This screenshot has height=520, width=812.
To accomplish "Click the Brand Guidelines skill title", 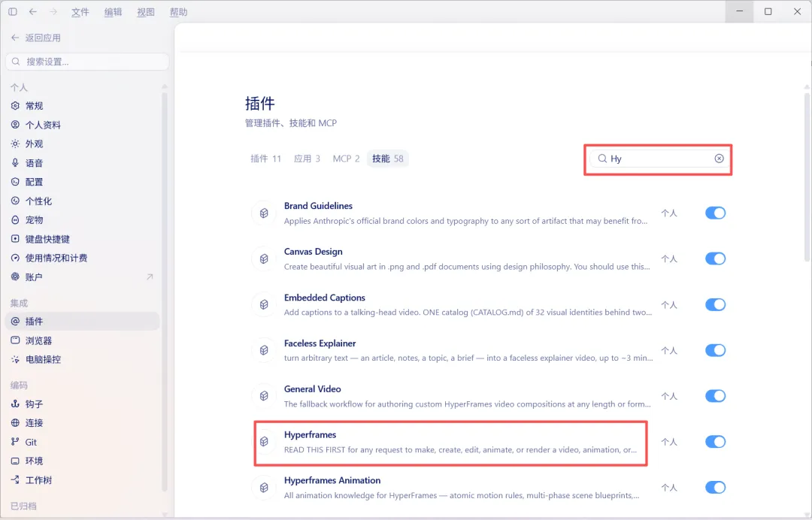I will tap(318, 206).
